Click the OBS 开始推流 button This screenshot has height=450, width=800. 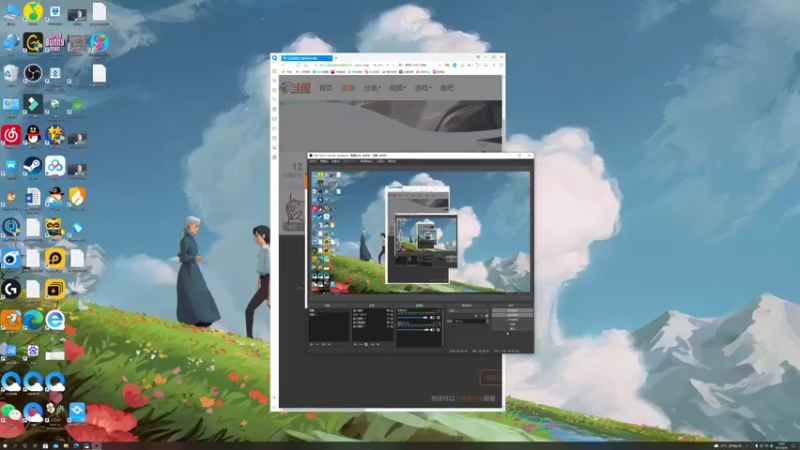coord(512,310)
